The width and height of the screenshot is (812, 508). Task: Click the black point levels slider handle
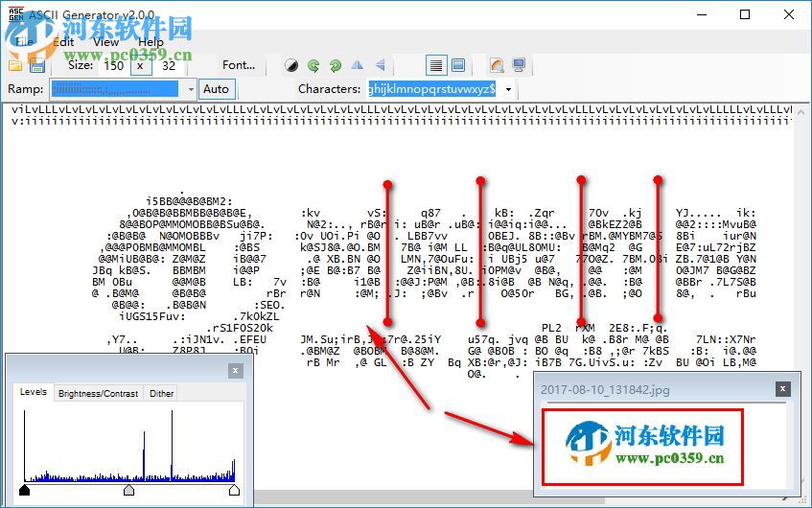[x=24, y=490]
